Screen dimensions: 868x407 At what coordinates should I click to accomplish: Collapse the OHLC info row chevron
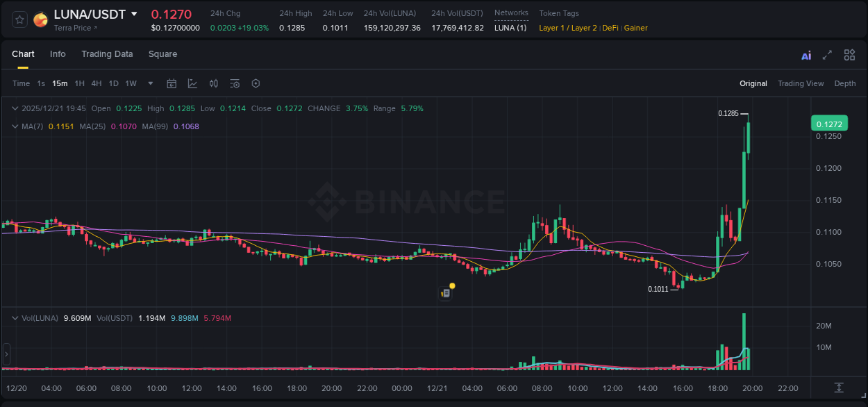[15, 108]
